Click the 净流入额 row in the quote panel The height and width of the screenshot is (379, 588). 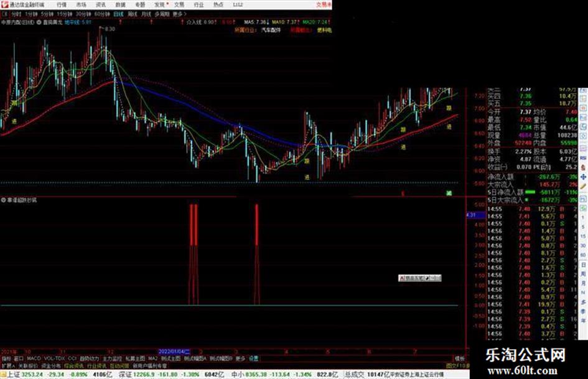pos(532,177)
